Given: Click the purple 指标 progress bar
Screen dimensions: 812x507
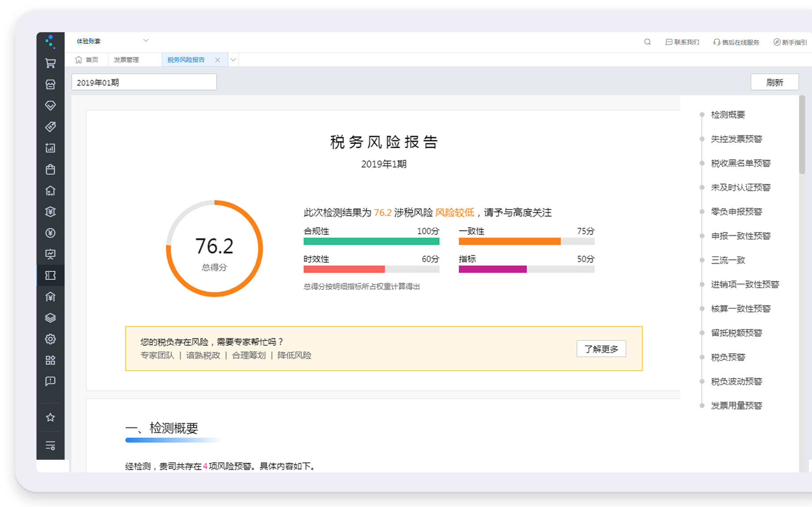Looking at the screenshot, I should tap(526, 269).
